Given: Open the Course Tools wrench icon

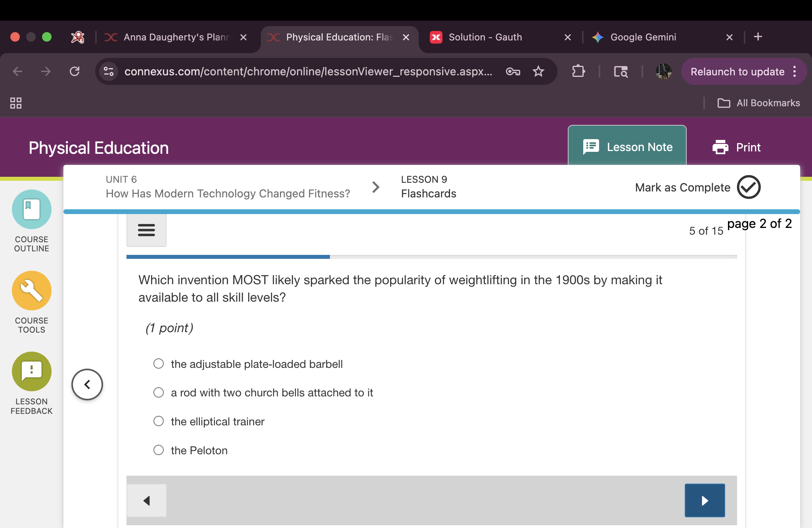Looking at the screenshot, I should (x=32, y=291).
